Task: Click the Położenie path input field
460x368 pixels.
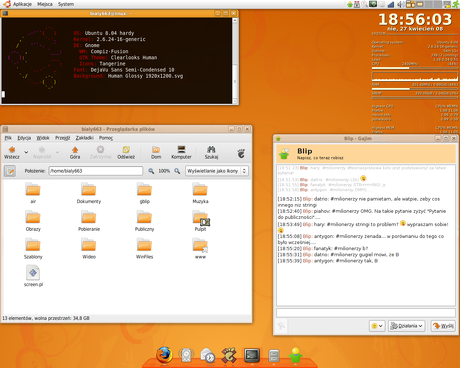Action: 96,171
